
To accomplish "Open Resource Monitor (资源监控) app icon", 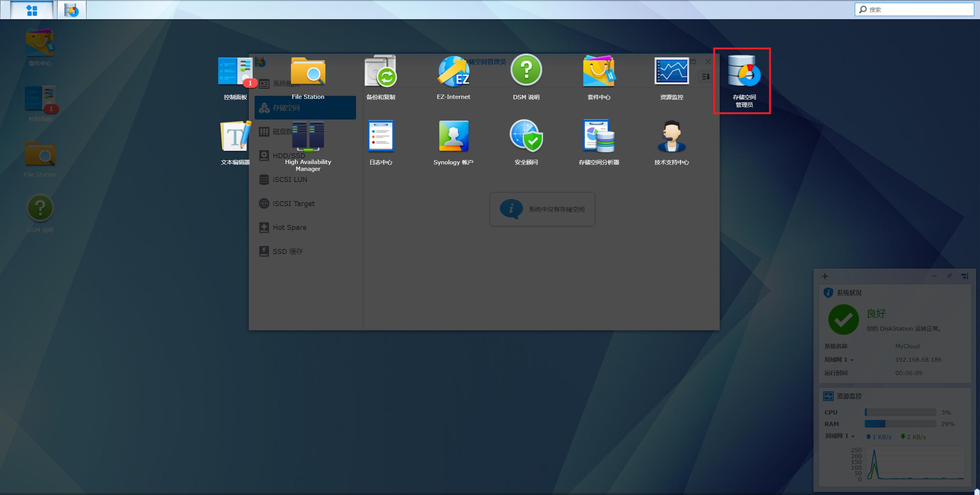I will tap(671, 72).
